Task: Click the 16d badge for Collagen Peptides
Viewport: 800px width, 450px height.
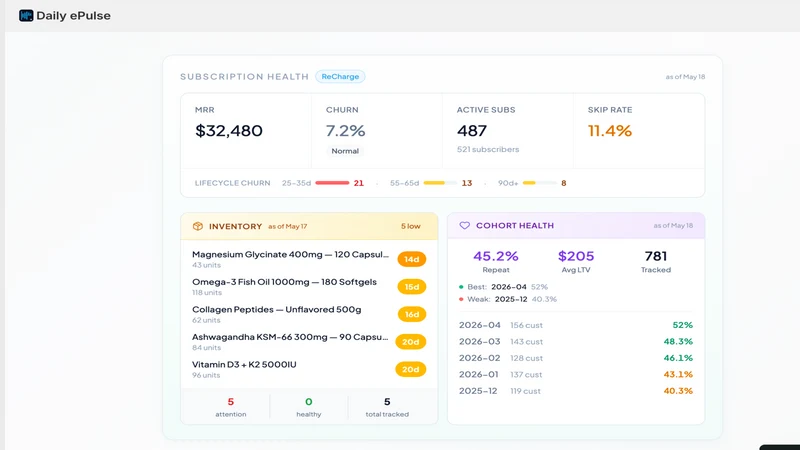Action: pyautogui.click(x=412, y=314)
